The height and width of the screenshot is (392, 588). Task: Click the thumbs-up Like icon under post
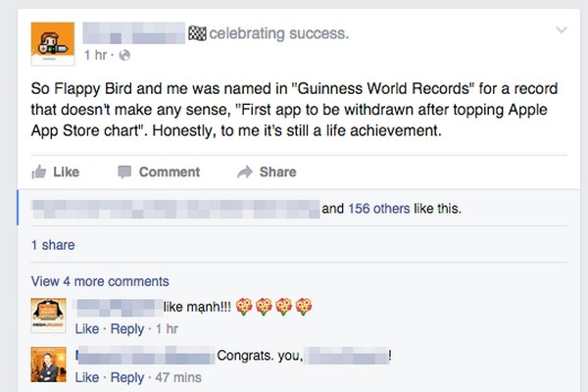point(39,171)
